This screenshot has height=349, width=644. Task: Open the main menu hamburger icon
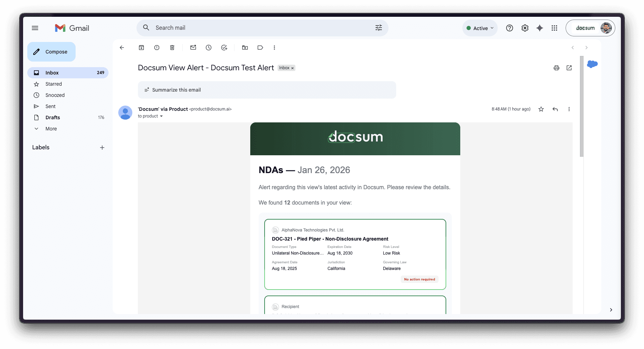(35, 28)
